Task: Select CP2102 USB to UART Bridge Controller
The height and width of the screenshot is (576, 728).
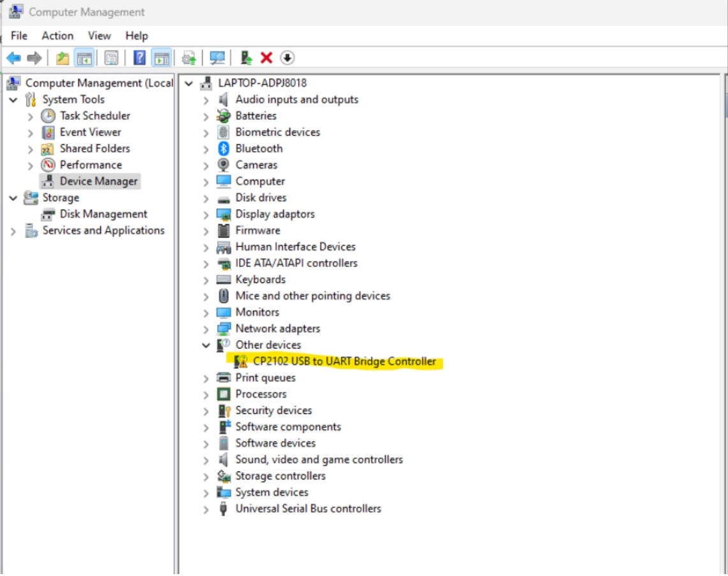Action: [x=344, y=361]
